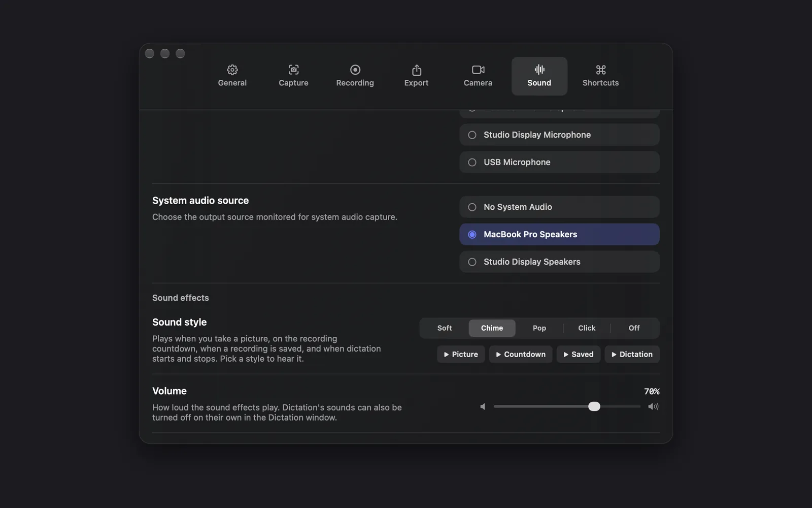812x508 pixels.
Task: Play the Saved sound preview
Action: 579,354
